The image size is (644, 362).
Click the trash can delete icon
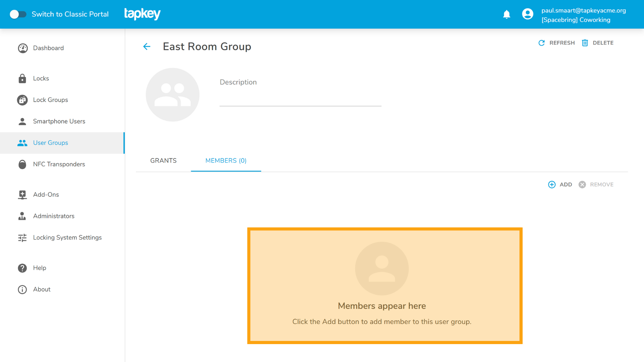click(585, 43)
